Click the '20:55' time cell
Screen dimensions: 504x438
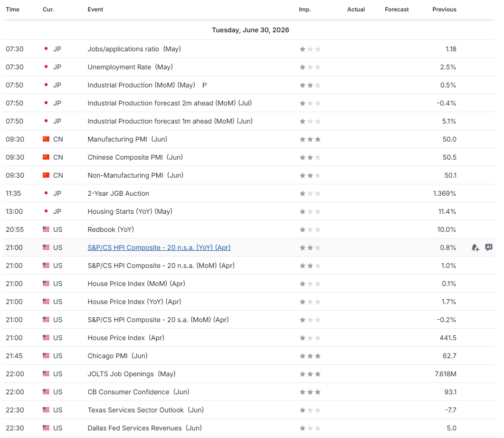pos(15,229)
